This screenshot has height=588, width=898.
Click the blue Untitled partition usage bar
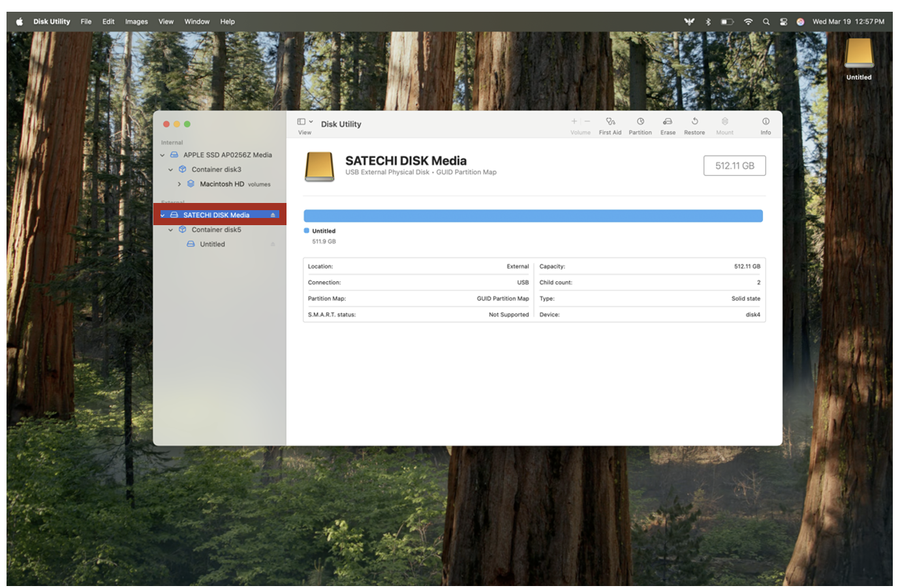click(533, 216)
